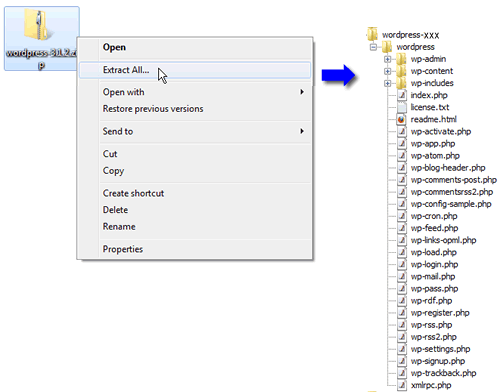Select the wp-load.php file name

[433, 252]
